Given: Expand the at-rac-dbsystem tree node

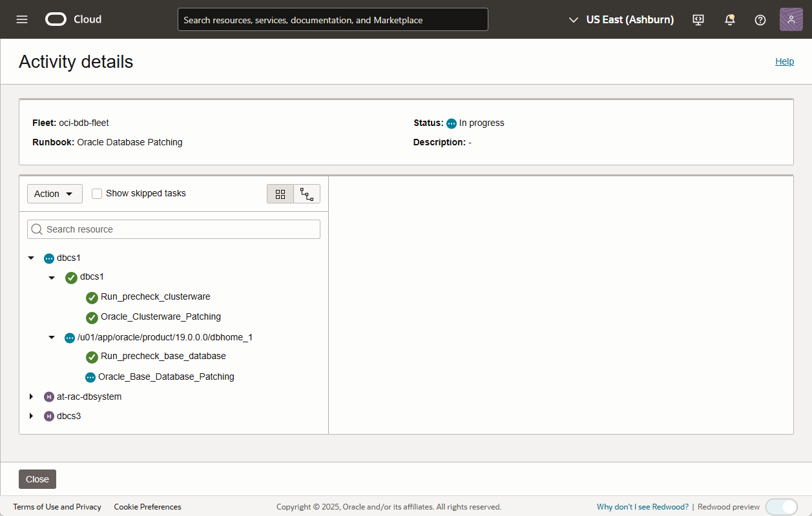Looking at the screenshot, I should (31, 397).
